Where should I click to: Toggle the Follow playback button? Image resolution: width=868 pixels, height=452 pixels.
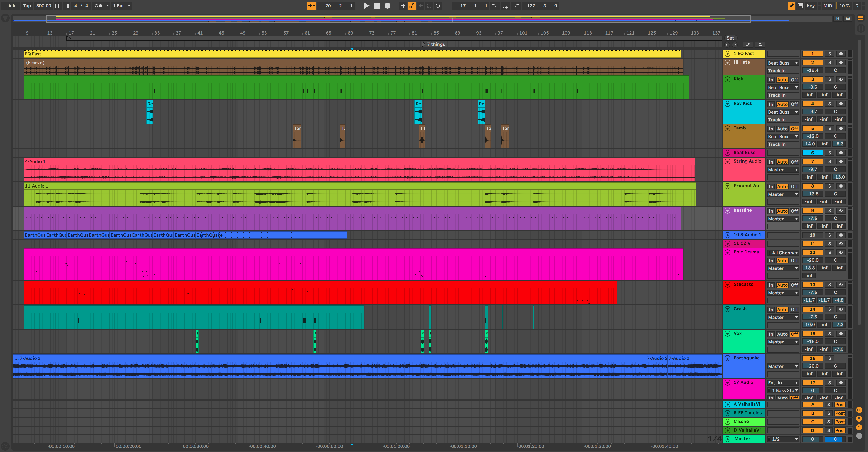coord(311,6)
